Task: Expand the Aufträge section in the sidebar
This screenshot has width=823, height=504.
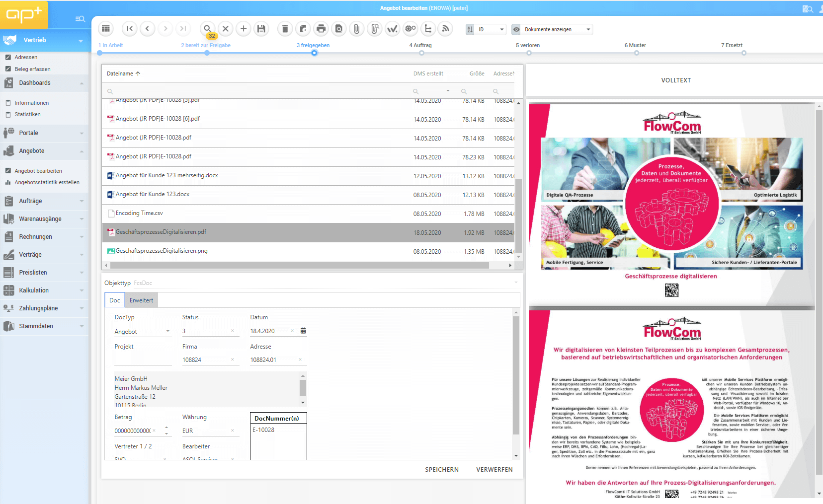Action: (x=81, y=201)
